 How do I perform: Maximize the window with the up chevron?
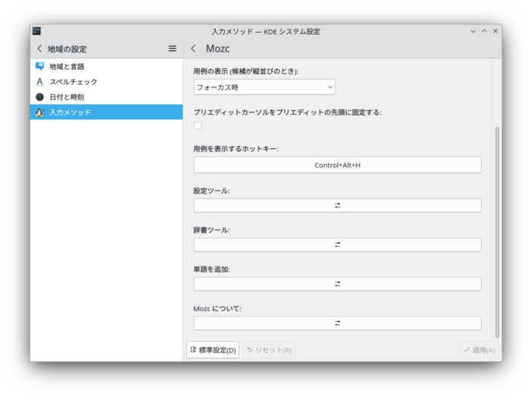(x=484, y=31)
